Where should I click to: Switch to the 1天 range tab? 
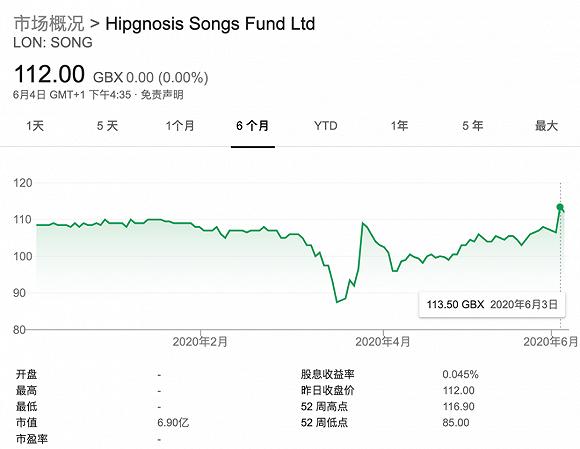point(35,126)
